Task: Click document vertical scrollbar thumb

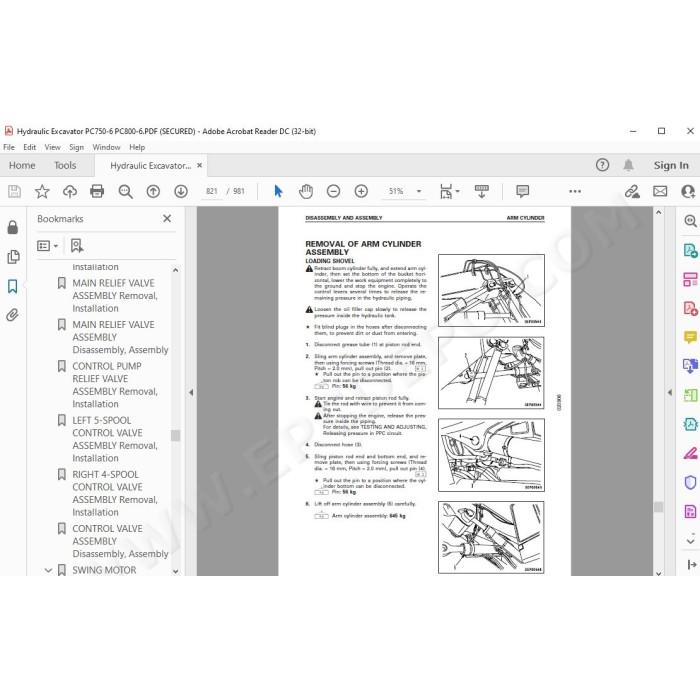Action: pos(658,506)
